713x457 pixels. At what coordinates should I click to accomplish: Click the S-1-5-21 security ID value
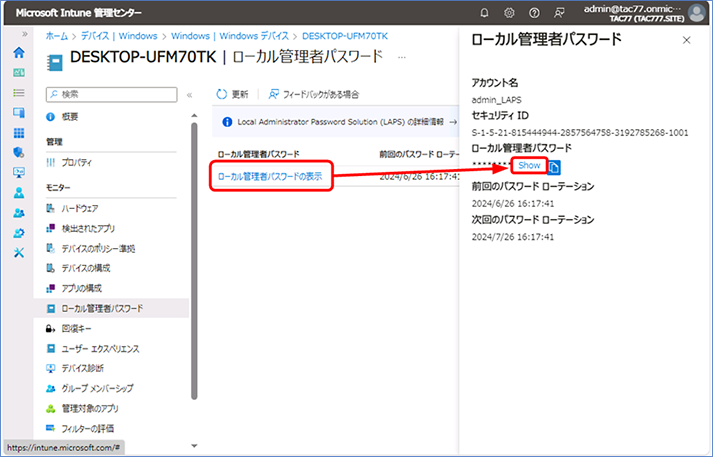tap(580, 133)
